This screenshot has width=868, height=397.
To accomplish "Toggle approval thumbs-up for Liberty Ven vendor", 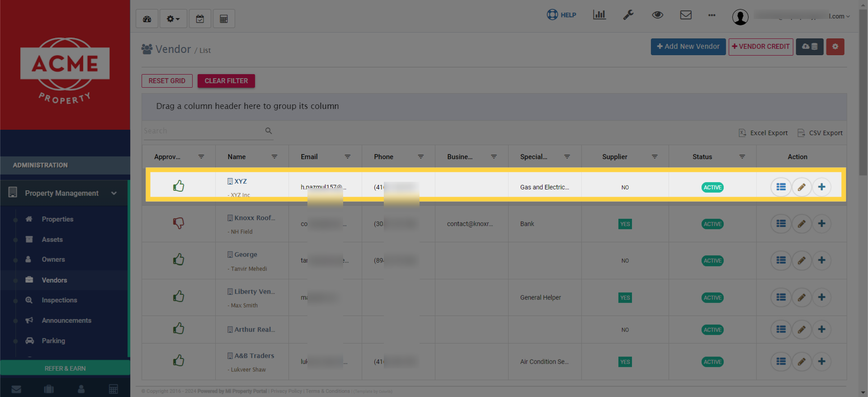I will tap(179, 297).
